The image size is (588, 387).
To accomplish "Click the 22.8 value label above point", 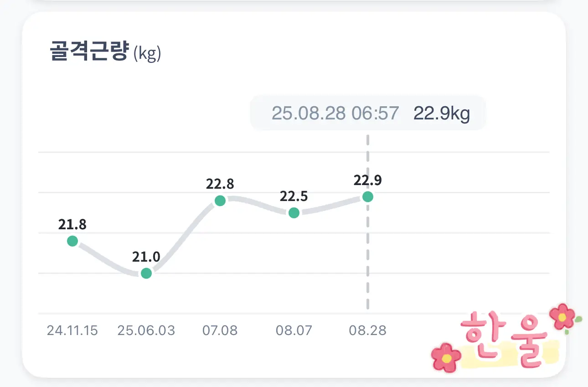I will [220, 184].
